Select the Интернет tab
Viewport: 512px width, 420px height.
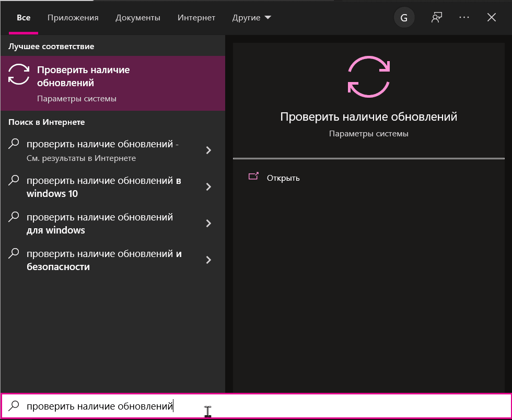(196, 18)
